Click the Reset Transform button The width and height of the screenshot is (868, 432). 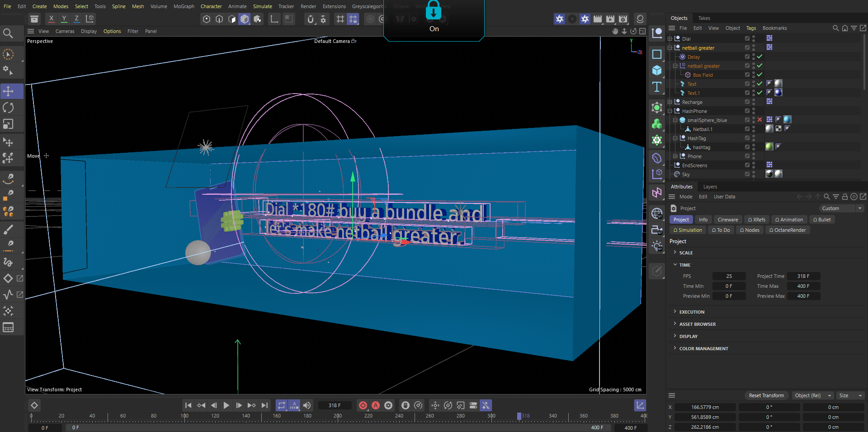pos(766,395)
